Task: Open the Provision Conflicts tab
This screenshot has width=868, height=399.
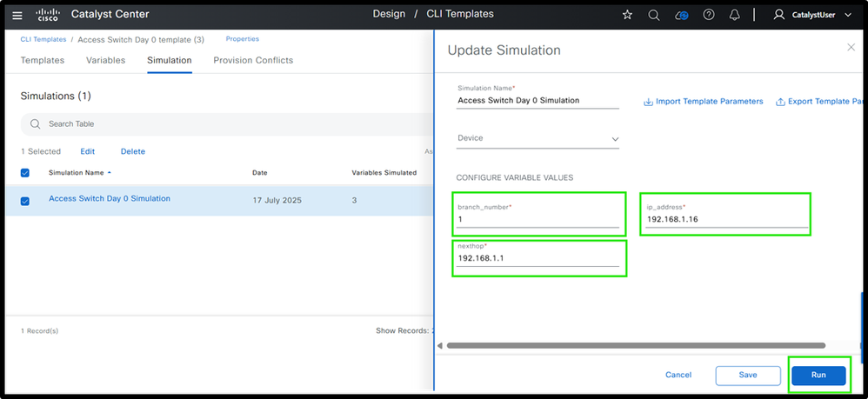Action: (x=253, y=61)
